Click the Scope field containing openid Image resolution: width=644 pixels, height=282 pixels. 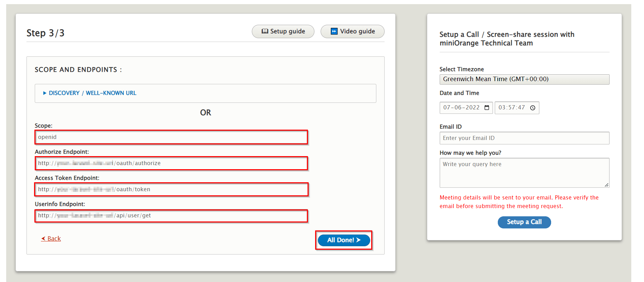tap(171, 137)
